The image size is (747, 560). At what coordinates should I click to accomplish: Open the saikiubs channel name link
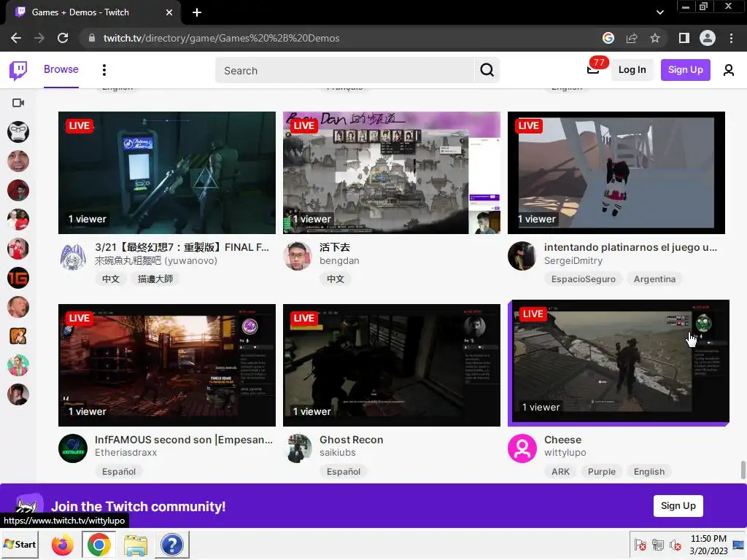click(337, 452)
